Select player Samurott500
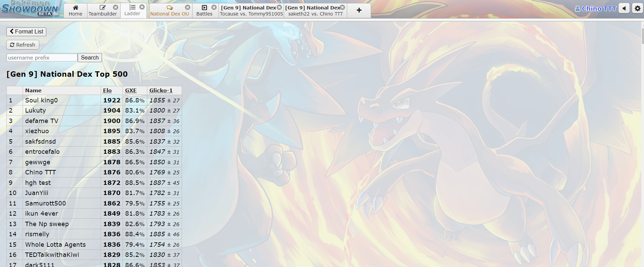Viewport: 644px width, 267px height. (45, 203)
